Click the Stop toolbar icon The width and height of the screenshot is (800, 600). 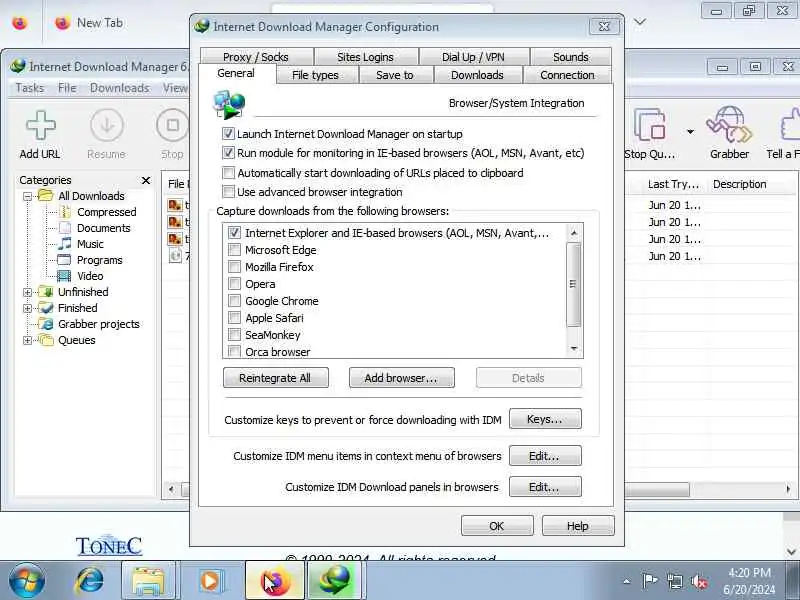click(x=172, y=134)
